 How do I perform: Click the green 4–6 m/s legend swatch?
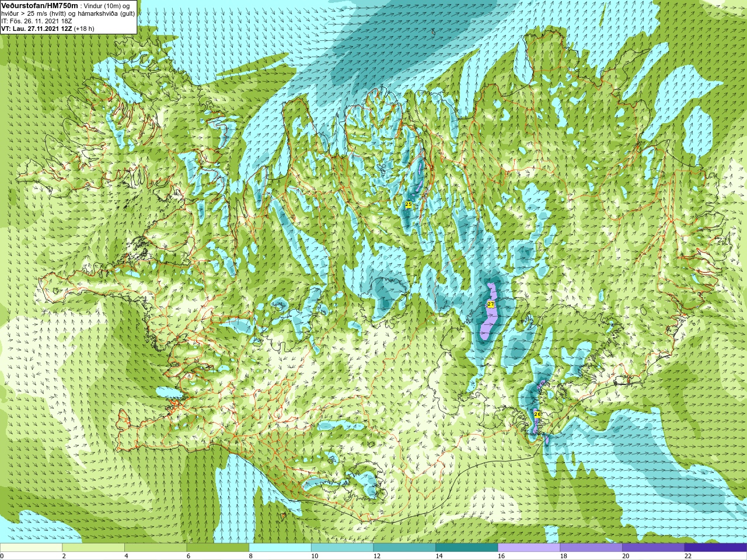[155, 548]
